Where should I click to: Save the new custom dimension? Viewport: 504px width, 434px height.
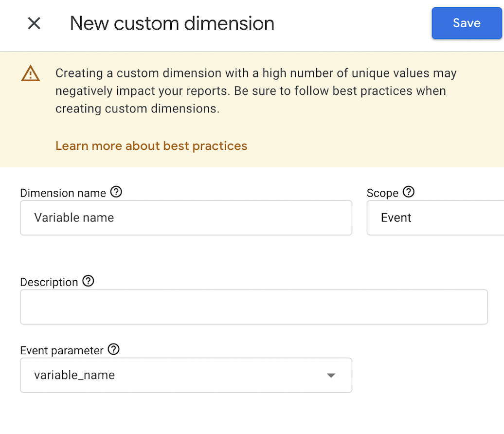[466, 23]
